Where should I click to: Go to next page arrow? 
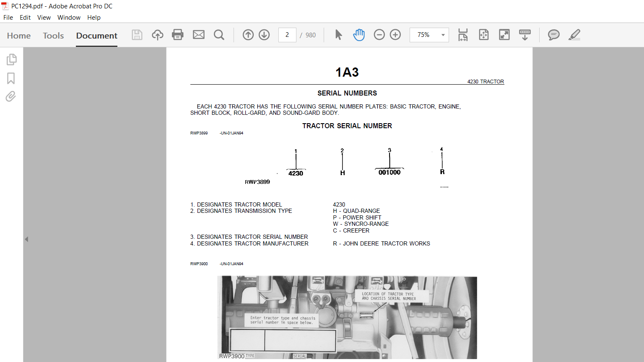(264, 35)
